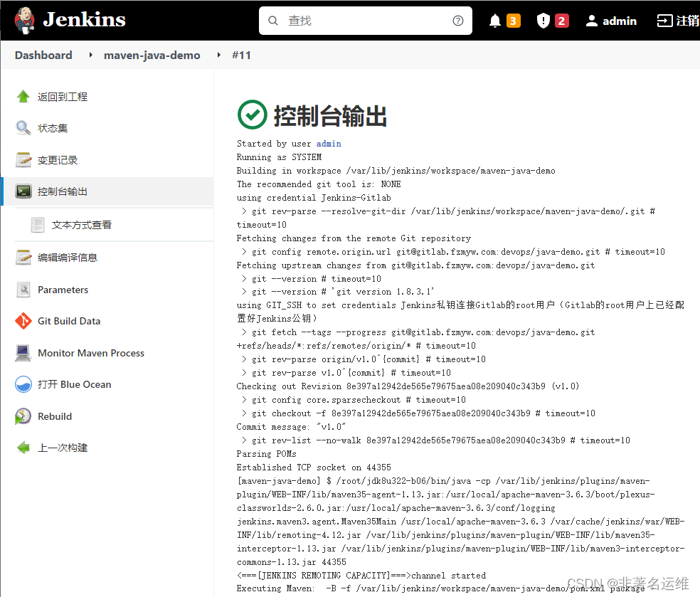Screen dimensions: 700x597
Task: Select 返回到工程 in sidebar
Action: click(x=63, y=97)
